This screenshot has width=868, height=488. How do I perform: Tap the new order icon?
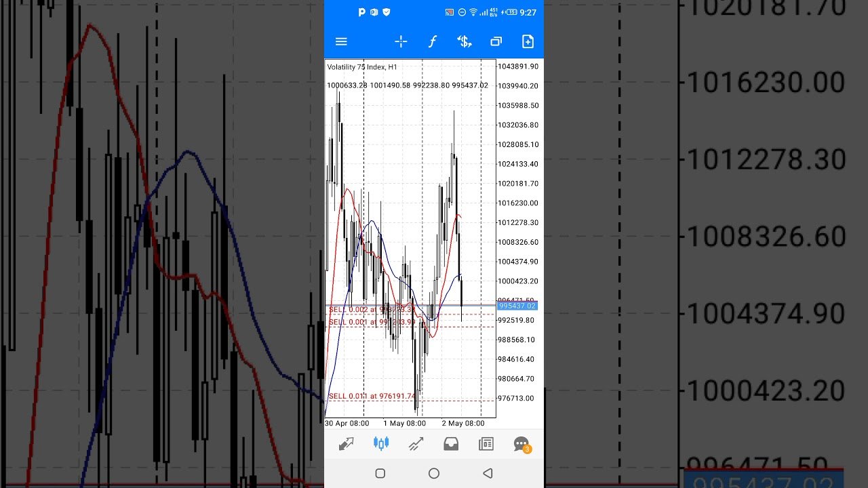tap(528, 42)
